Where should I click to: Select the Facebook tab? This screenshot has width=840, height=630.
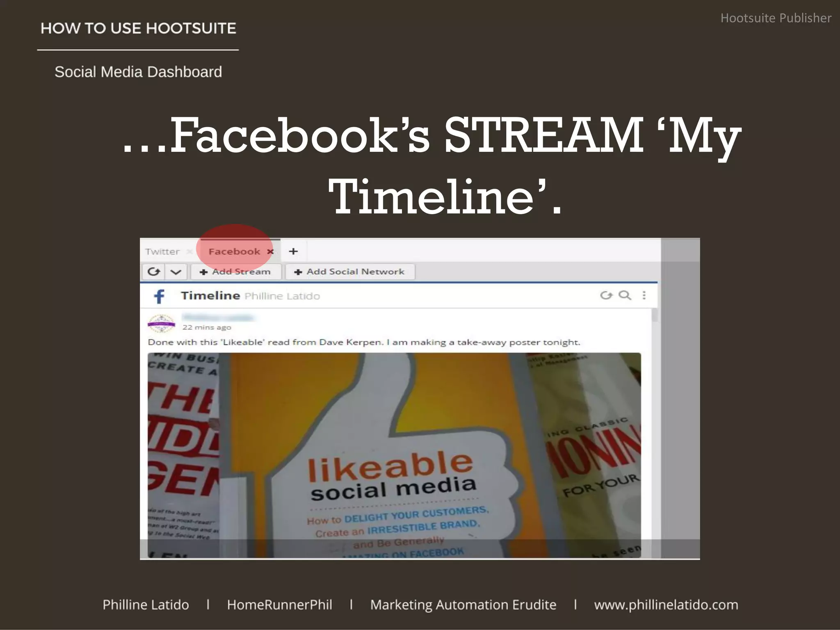(234, 251)
